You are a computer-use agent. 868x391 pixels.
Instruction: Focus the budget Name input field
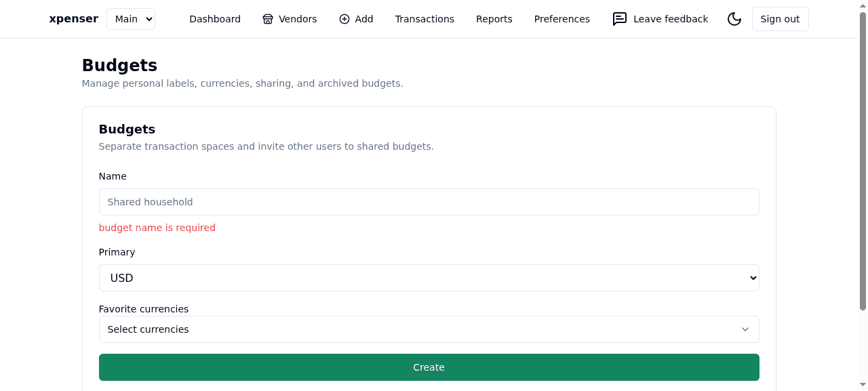(x=429, y=202)
